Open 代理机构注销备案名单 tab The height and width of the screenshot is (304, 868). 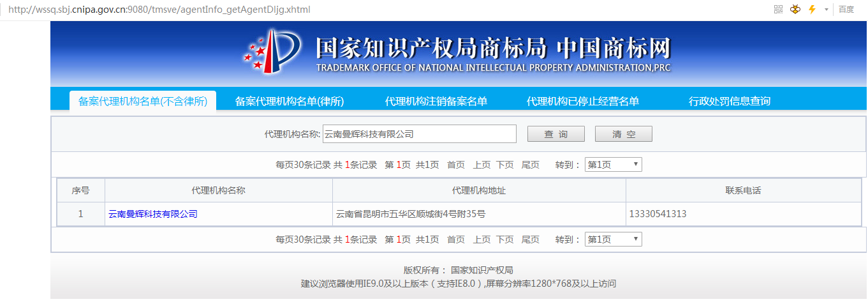coord(436,101)
